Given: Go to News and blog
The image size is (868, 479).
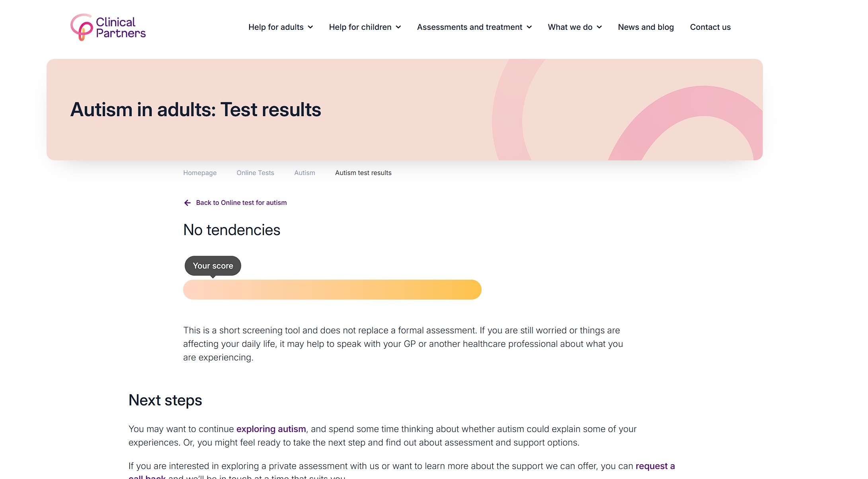Looking at the screenshot, I should click(x=646, y=27).
